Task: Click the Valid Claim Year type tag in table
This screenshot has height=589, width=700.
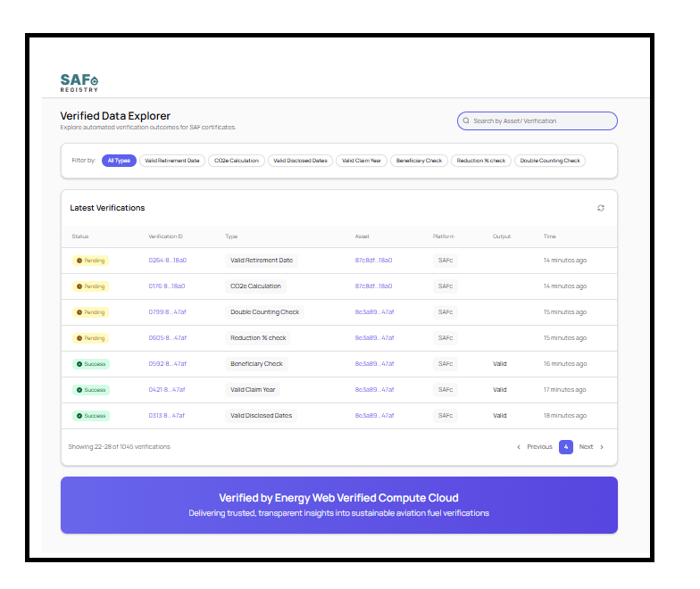Action: pos(253,390)
